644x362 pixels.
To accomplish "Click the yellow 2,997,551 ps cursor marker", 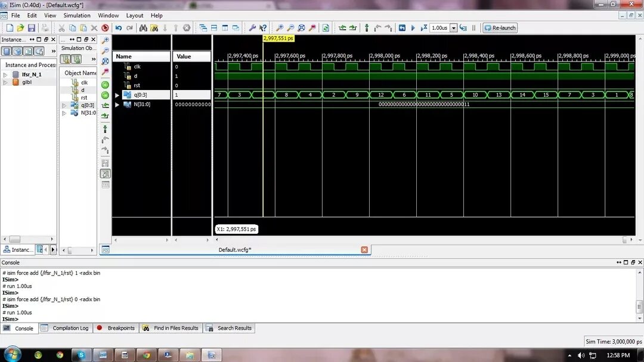I will coord(278,38).
